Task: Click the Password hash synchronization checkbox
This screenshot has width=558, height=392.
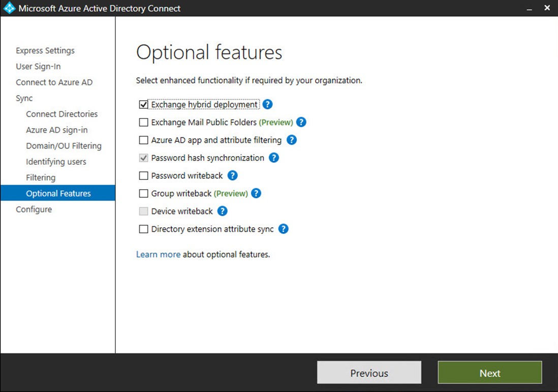Action: click(x=143, y=158)
